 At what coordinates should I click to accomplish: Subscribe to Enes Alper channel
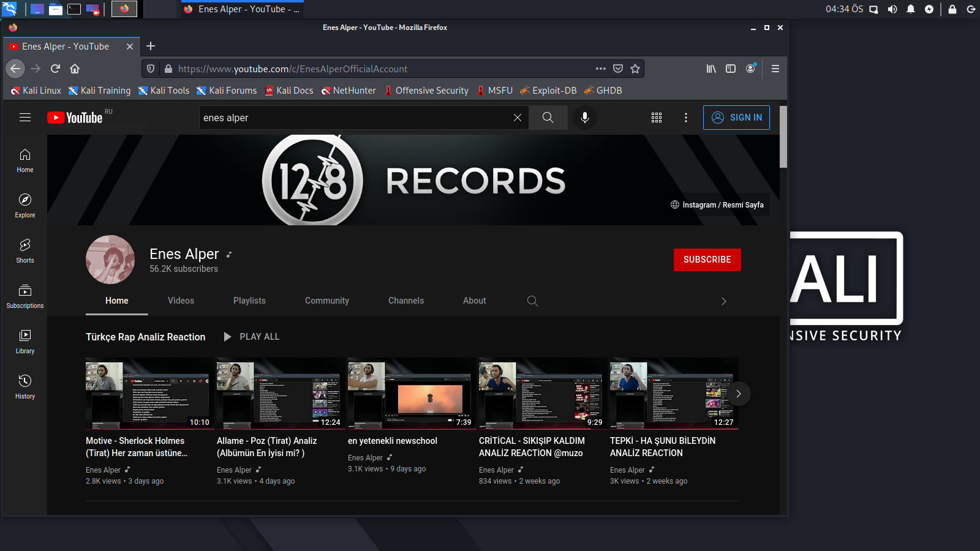707,260
